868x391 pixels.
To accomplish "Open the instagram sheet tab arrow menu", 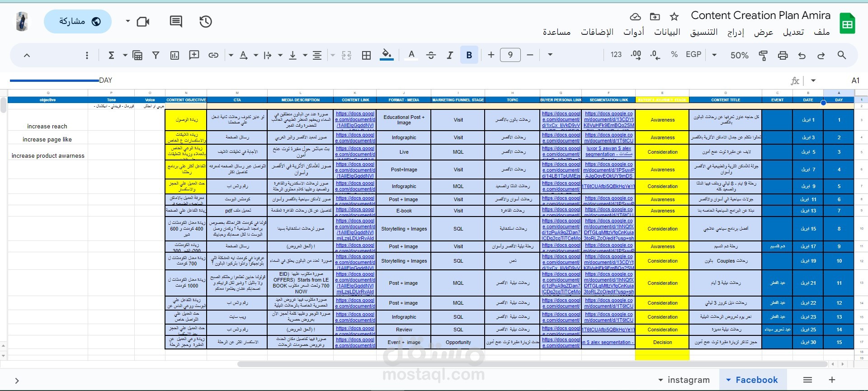I will click(660, 380).
